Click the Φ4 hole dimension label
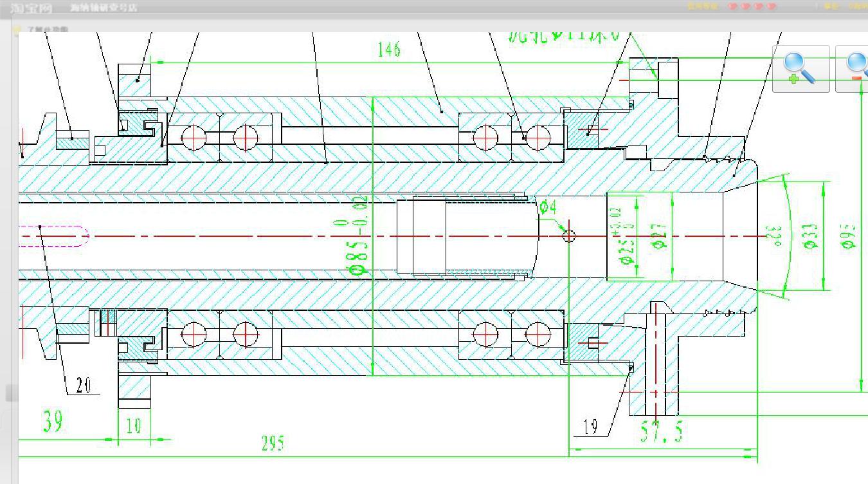 coord(548,207)
